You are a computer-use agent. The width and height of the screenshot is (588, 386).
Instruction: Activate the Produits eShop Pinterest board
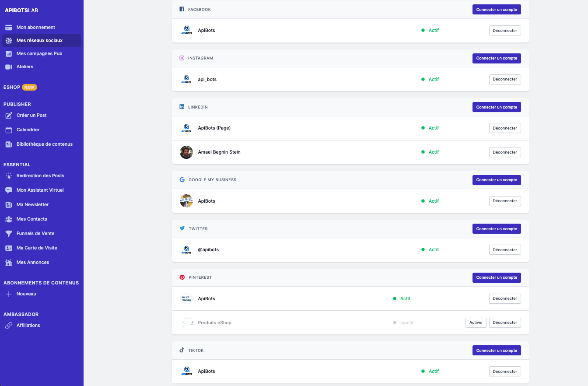[x=476, y=323]
